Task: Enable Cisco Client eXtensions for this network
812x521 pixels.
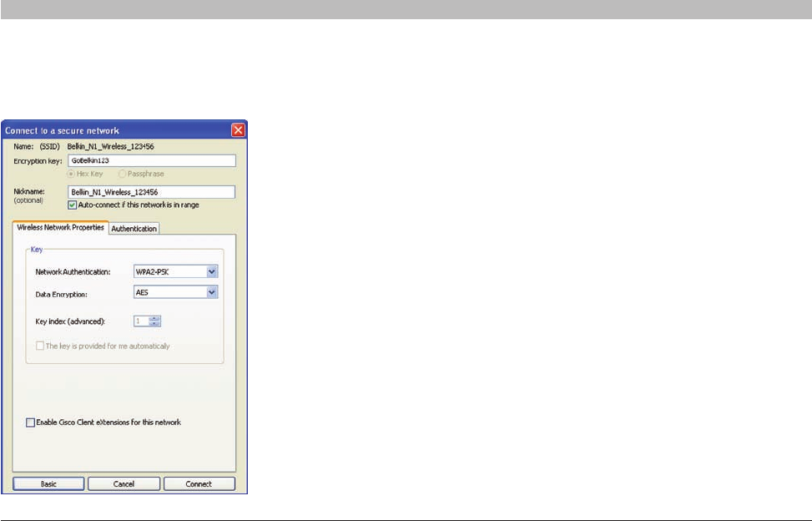Action: coord(31,422)
